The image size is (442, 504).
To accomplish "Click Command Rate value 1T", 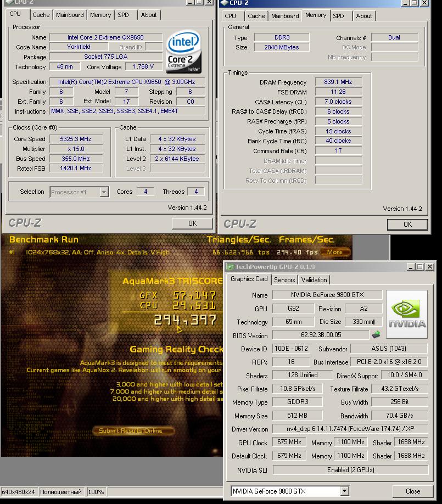I will coord(338,151).
